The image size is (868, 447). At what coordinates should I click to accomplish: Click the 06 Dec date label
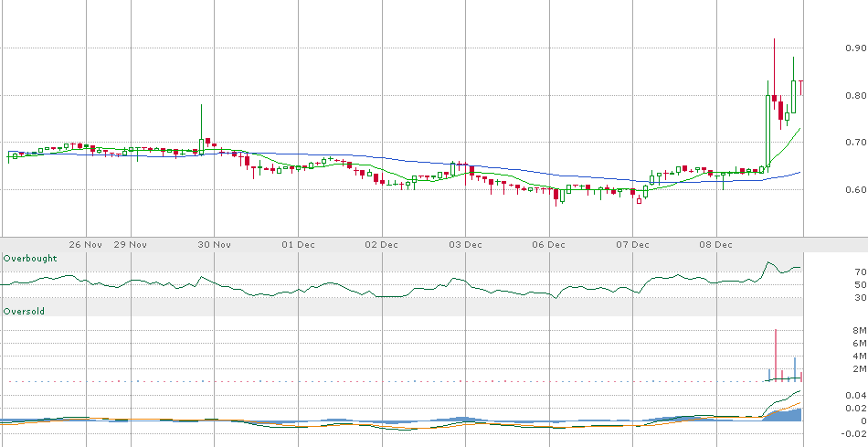(548, 244)
